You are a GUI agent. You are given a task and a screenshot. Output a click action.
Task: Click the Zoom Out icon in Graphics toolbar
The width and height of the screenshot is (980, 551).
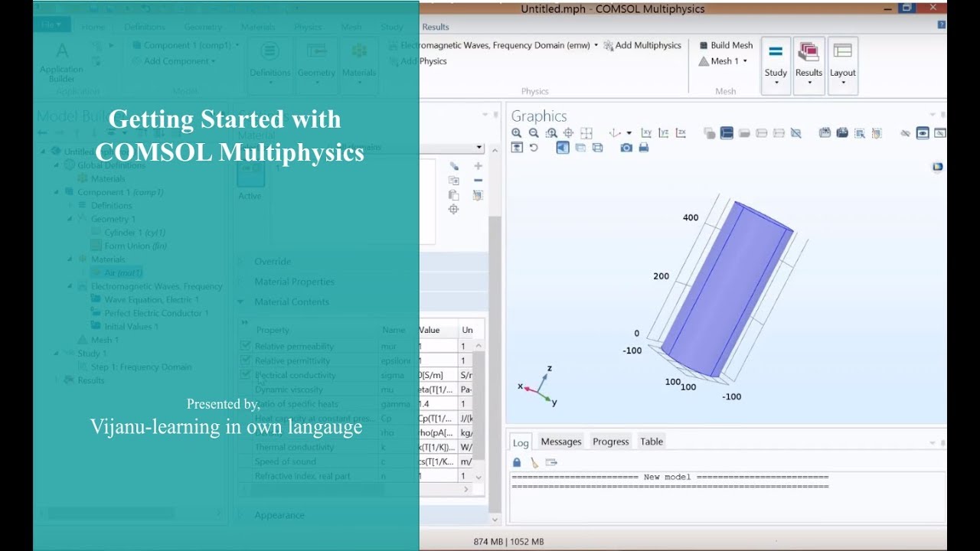coord(534,133)
